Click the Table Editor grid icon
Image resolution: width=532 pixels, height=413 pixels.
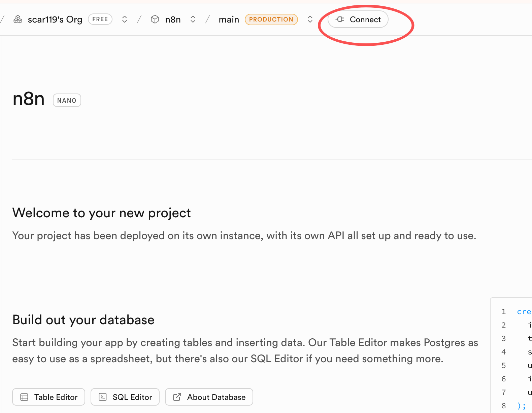24,397
